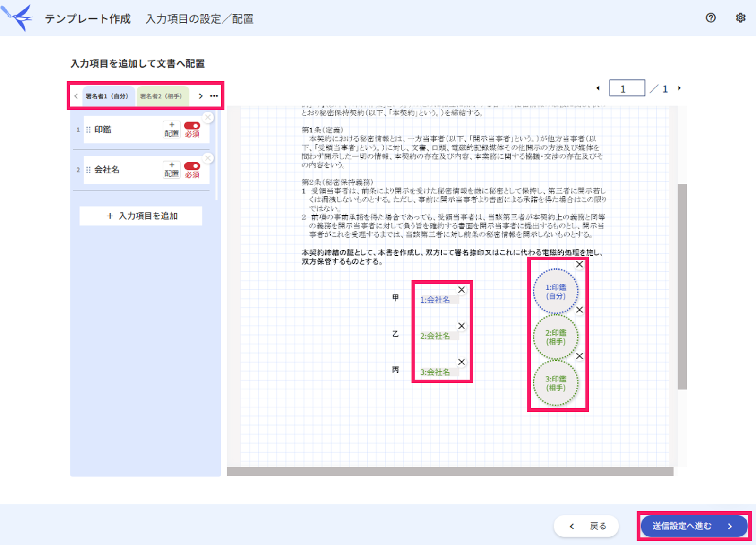The width and height of the screenshot is (756, 545).
Task: Open the help question mark icon
Action: (711, 18)
